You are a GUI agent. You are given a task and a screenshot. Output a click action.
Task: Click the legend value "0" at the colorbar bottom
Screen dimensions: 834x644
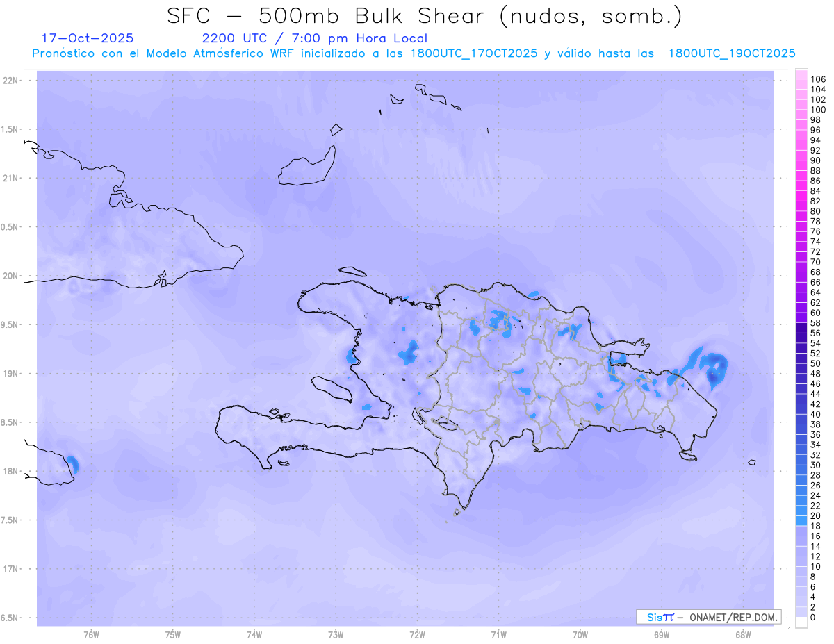pyautogui.click(x=813, y=618)
